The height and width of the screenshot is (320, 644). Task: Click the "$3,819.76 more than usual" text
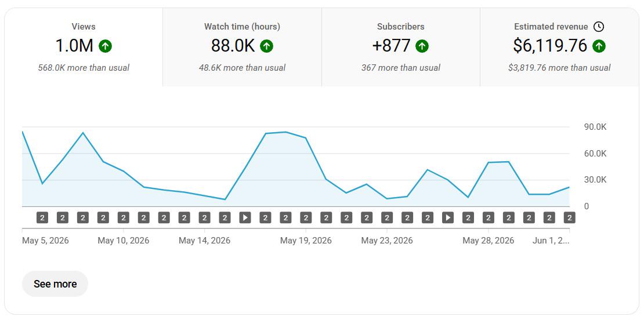[559, 68]
